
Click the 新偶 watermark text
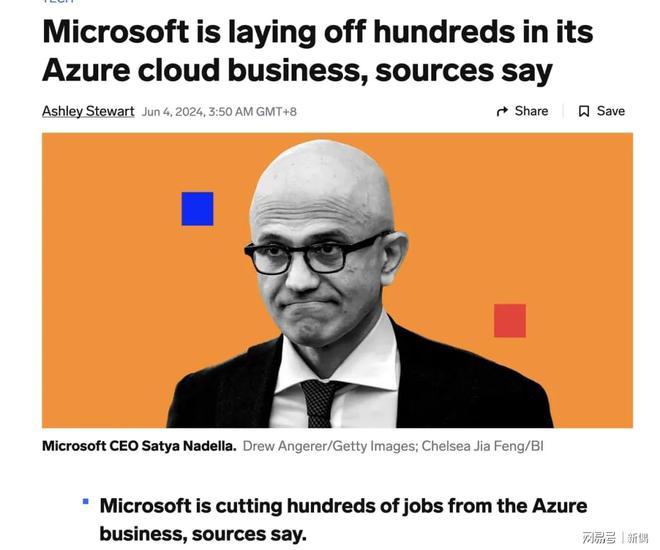pyautogui.click(x=638, y=538)
